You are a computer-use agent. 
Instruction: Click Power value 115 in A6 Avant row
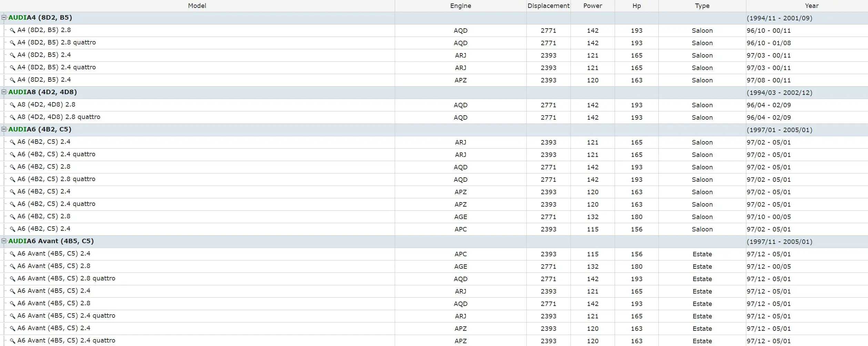coord(593,254)
